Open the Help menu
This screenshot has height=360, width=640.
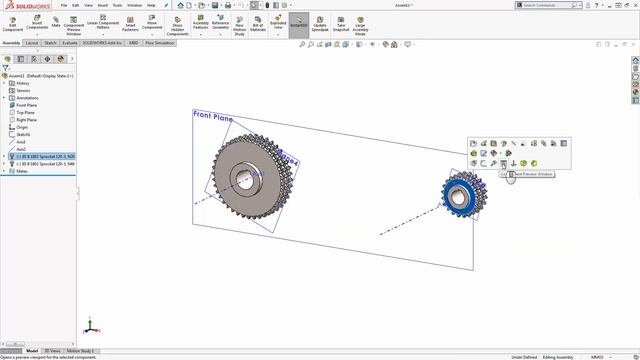click(x=151, y=5)
